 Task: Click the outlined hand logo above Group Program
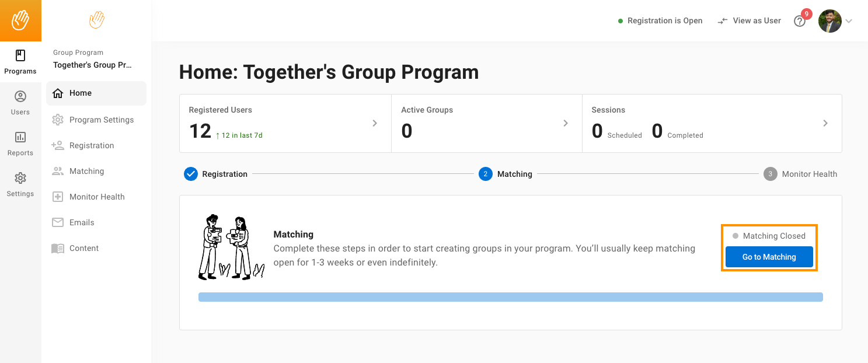(x=96, y=20)
